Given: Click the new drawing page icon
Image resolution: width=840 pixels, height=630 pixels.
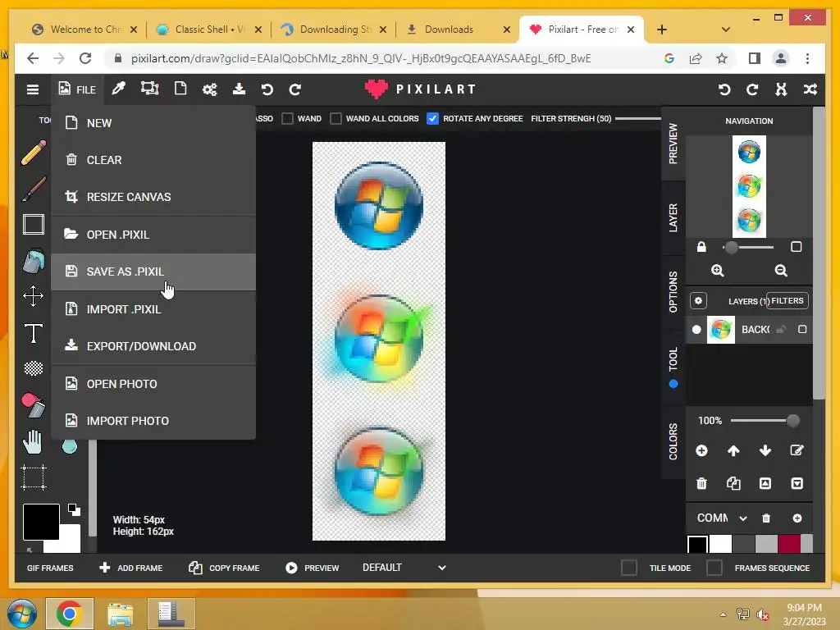Looking at the screenshot, I should pyautogui.click(x=180, y=89).
